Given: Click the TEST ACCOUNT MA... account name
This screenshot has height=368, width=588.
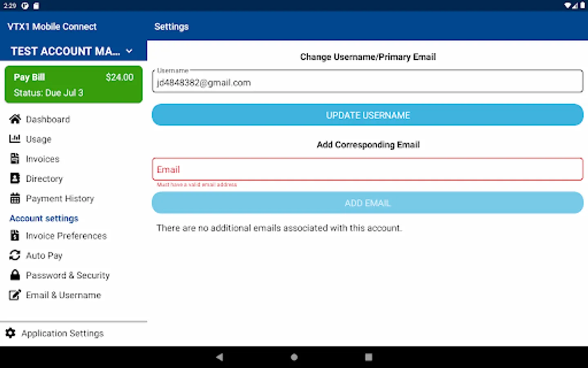Looking at the screenshot, I should [65, 51].
